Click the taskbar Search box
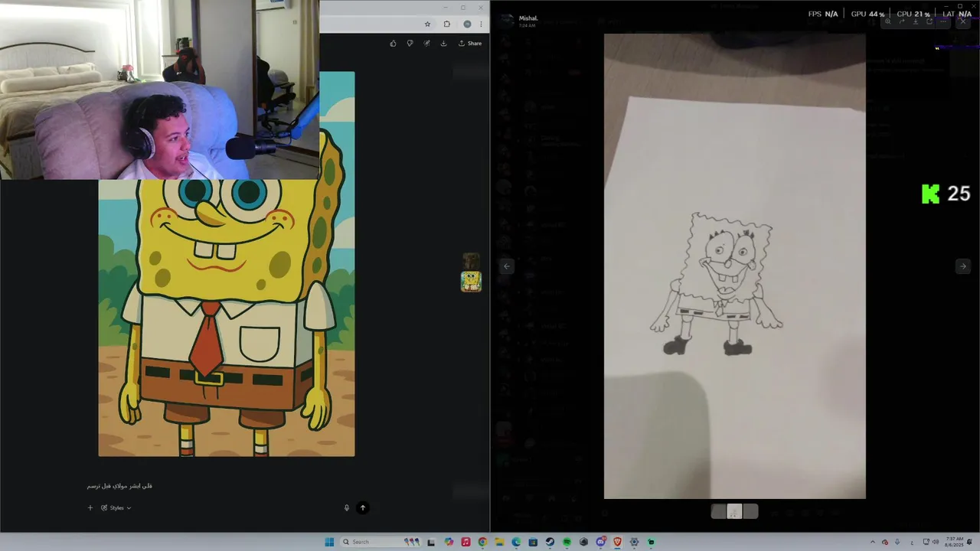This screenshot has height=551, width=980. (380, 542)
